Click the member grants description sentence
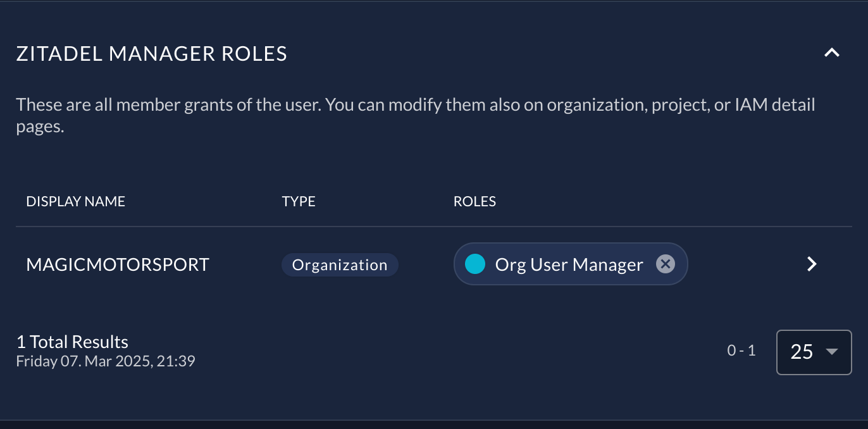The image size is (868, 429). tap(415, 104)
